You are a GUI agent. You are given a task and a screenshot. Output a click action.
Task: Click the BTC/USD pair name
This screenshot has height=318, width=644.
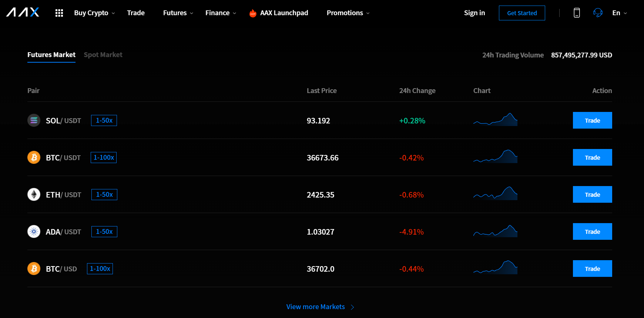61,269
